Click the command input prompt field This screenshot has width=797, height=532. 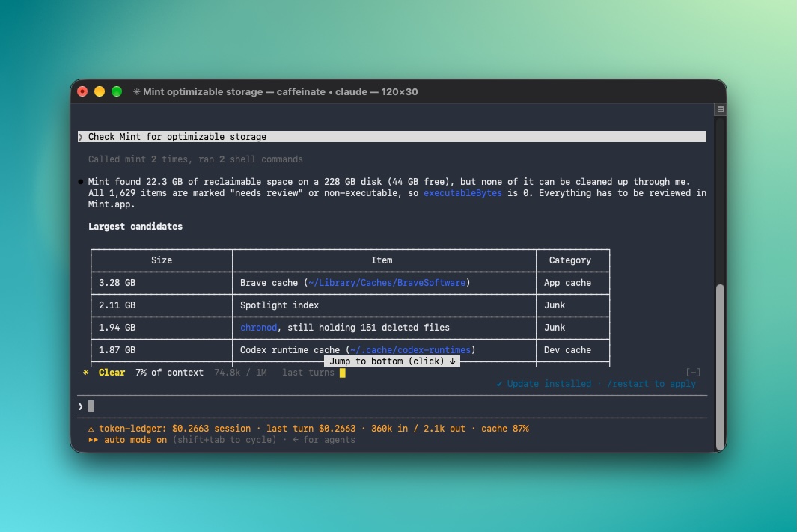click(x=392, y=406)
